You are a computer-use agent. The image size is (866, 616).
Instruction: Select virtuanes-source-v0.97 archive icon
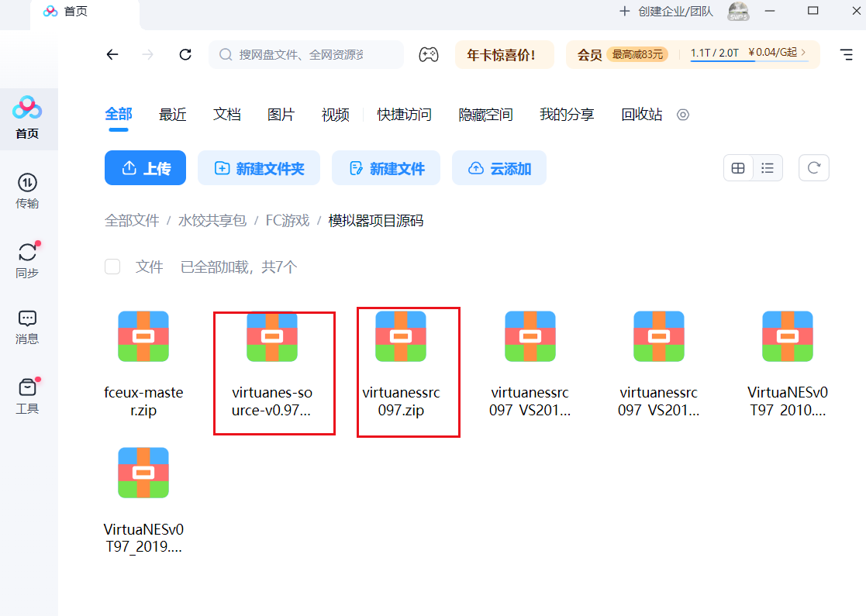tap(272, 337)
